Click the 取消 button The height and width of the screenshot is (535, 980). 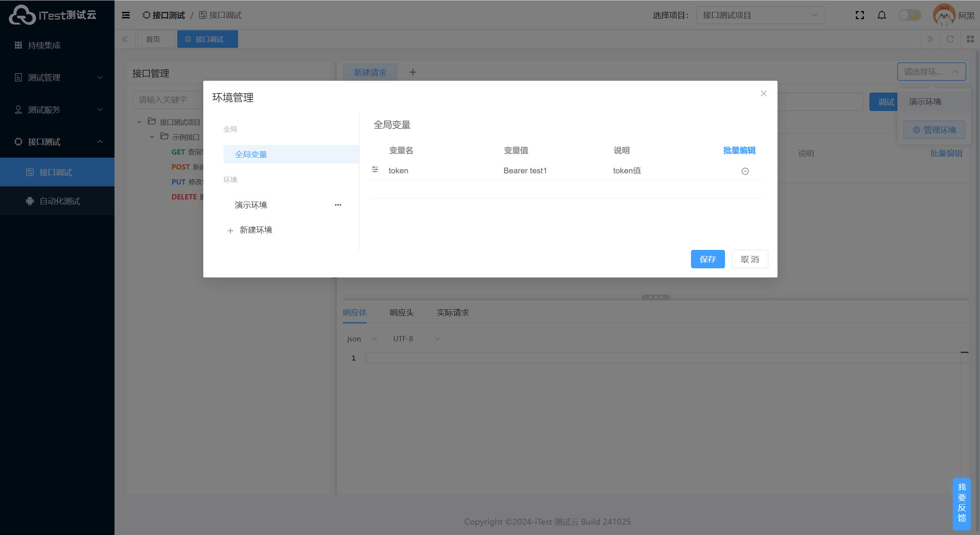[750, 259]
